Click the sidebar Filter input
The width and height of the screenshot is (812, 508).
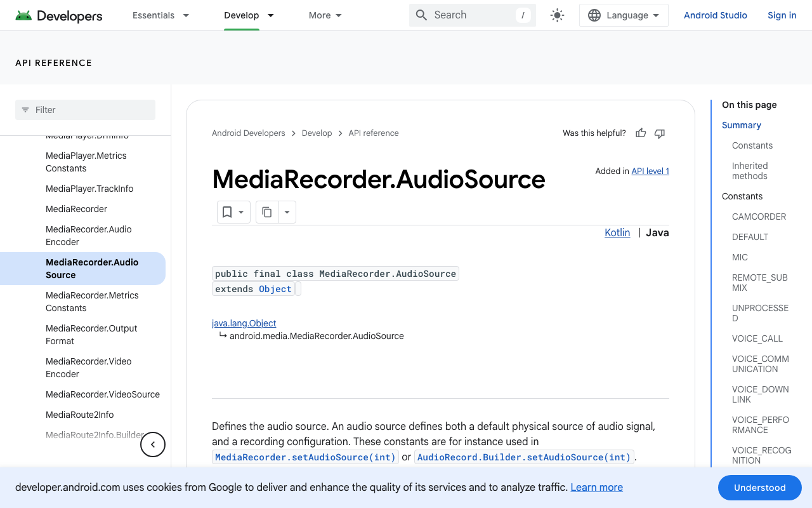point(85,110)
